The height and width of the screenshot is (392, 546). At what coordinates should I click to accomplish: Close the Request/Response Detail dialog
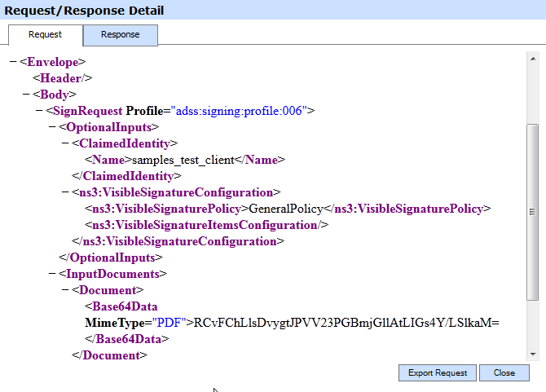(x=504, y=372)
